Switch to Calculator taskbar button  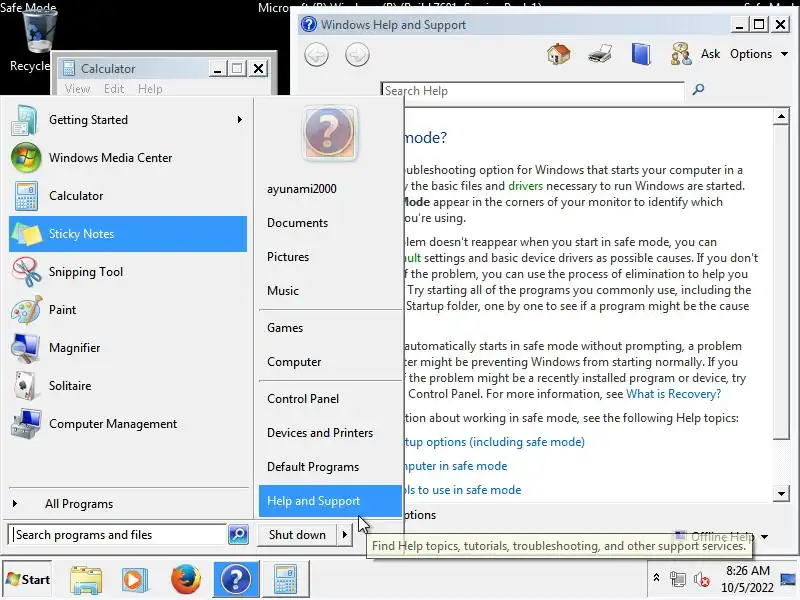[x=286, y=579]
